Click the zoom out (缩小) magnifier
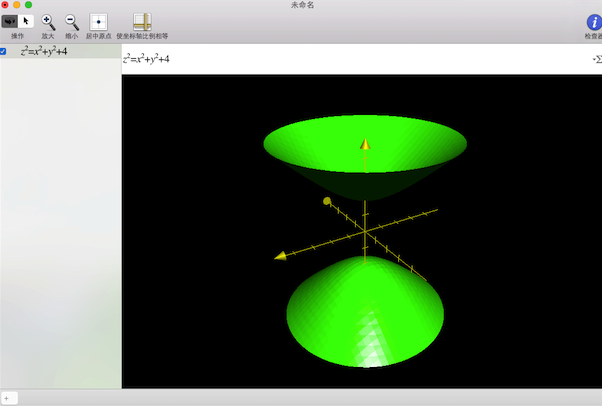602x406 pixels. tap(72, 21)
